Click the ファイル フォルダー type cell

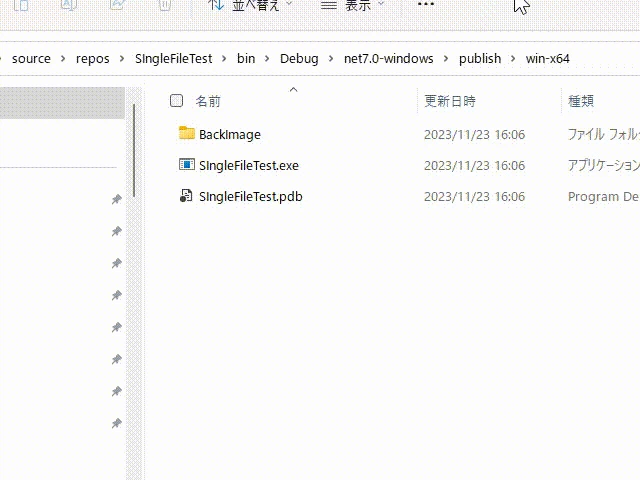[x=604, y=135]
